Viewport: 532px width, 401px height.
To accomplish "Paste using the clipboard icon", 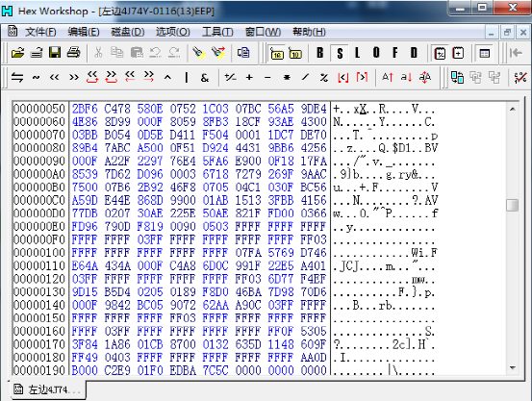I will pos(137,53).
